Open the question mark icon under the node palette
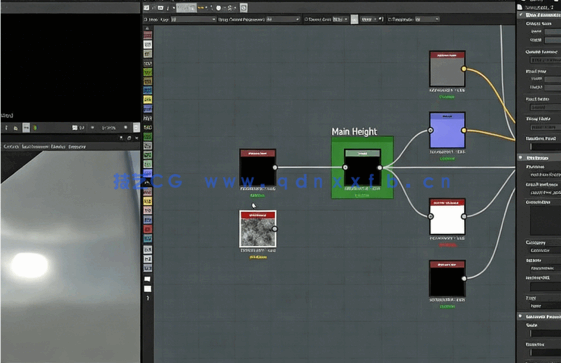561x363 pixels. (148, 298)
